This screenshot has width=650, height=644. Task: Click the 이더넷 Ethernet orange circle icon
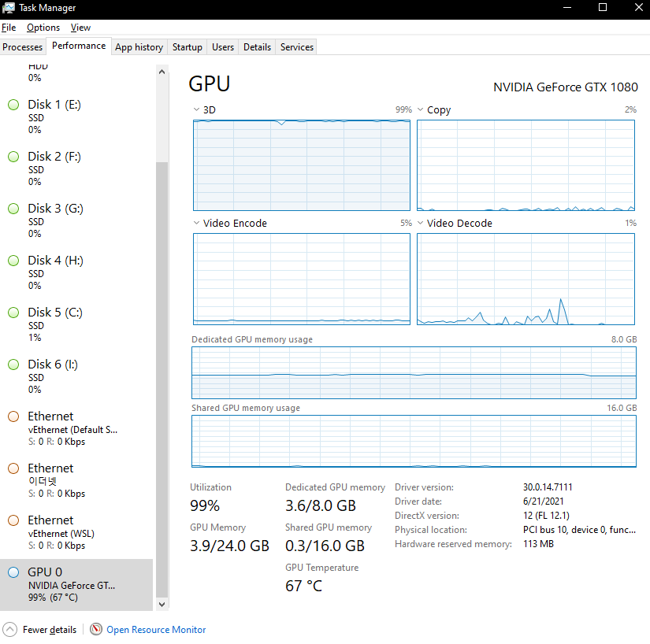pyautogui.click(x=13, y=468)
